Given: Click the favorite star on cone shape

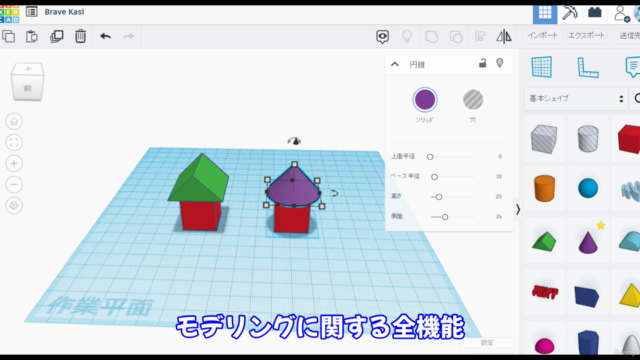Looking at the screenshot, I should pos(600,225).
